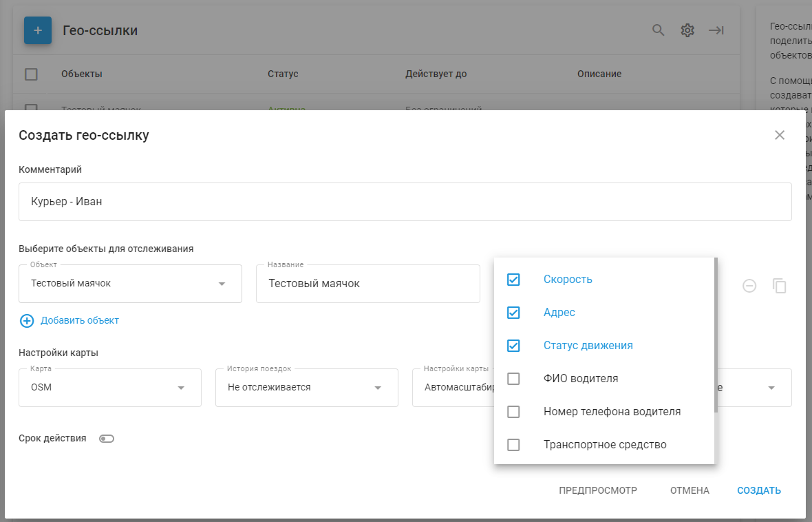This screenshot has height=522, width=812.
Task: Click the Статус column header
Action: coord(283,74)
